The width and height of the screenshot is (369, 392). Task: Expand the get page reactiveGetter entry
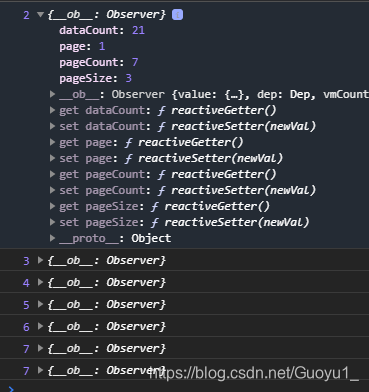pyautogui.click(x=52, y=142)
